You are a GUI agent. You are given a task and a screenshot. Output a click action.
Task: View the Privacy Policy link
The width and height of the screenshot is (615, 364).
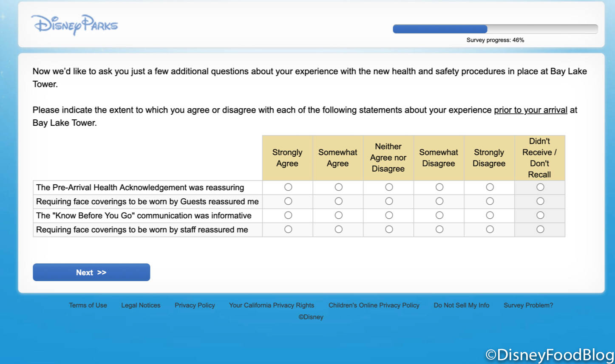pyautogui.click(x=195, y=305)
